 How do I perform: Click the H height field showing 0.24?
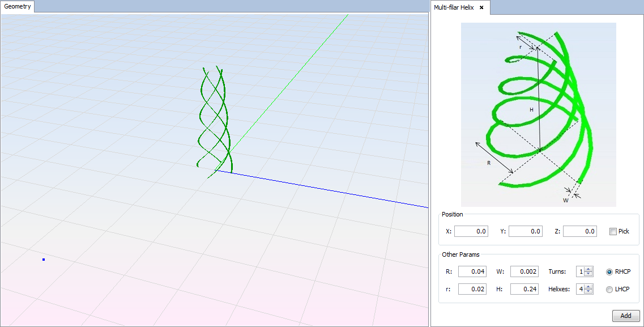[524, 290]
